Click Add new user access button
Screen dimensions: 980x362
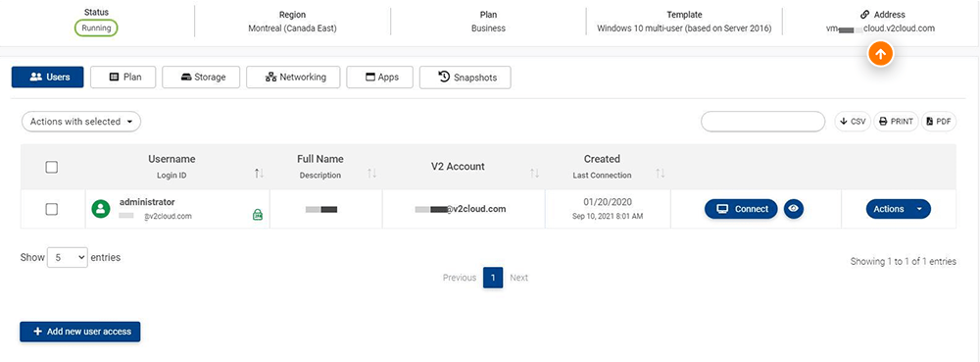[80, 332]
